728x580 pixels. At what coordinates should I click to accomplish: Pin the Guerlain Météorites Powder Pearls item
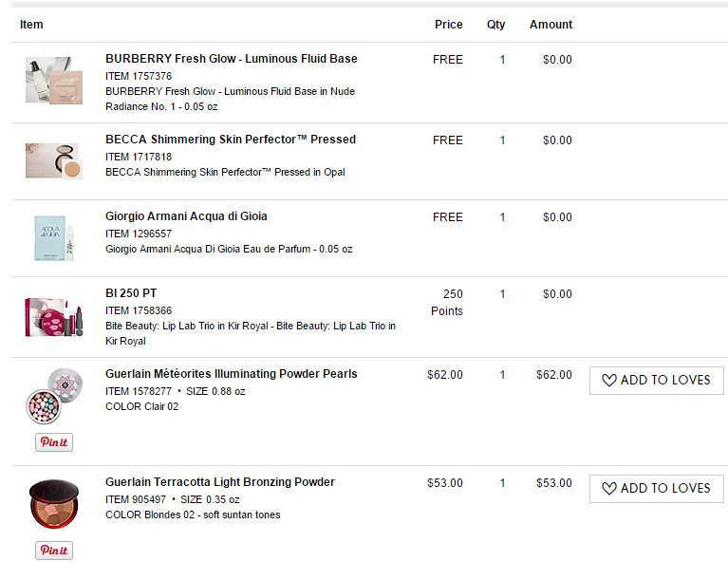coord(54,442)
